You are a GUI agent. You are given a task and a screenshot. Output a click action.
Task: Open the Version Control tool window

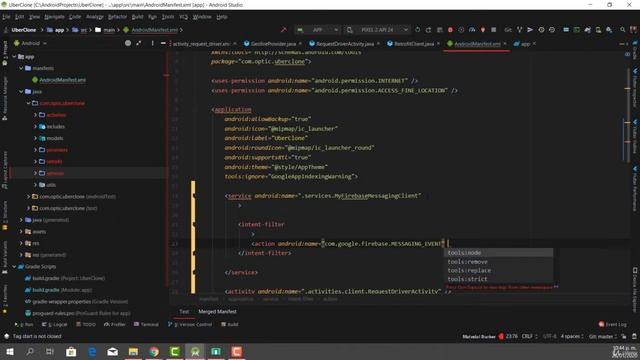(x=190, y=324)
